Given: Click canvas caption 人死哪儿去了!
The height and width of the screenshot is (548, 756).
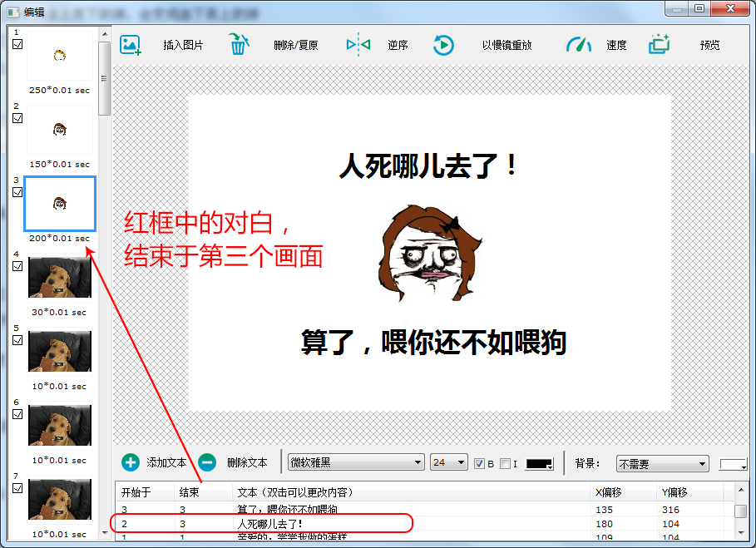Looking at the screenshot, I should (x=428, y=166).
